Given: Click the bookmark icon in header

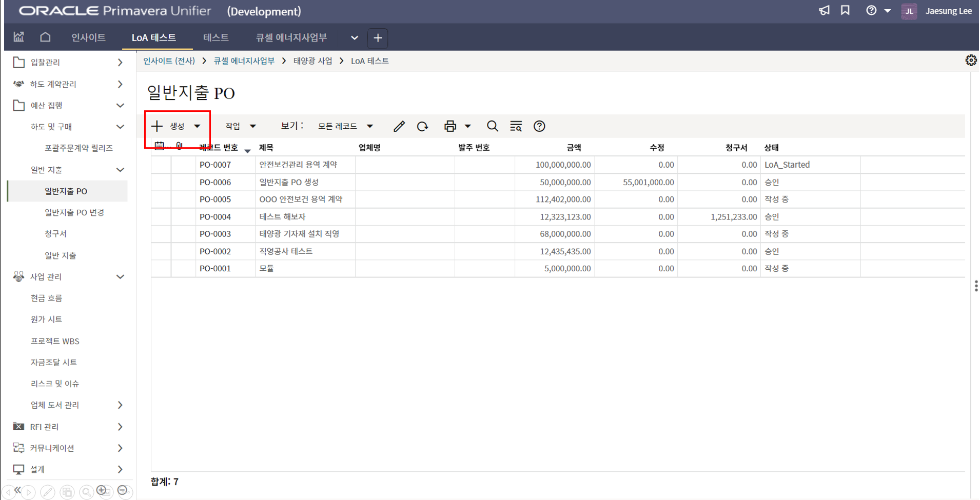Looking at the screenshot, I should point(845,11).
